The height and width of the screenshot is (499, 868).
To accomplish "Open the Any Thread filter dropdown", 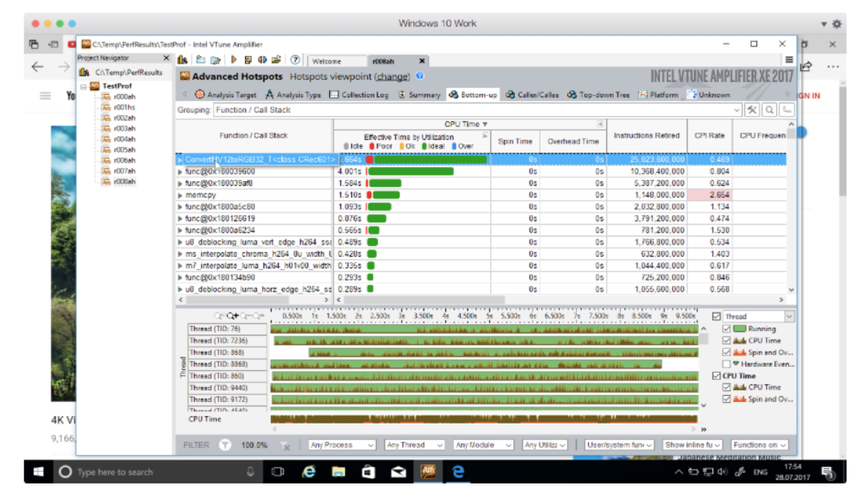I will (414, 445).
